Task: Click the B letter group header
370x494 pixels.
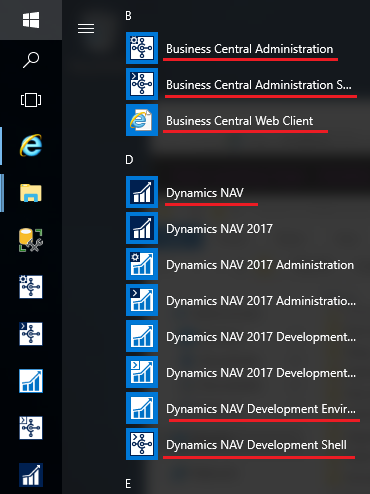Action: [x=128, y=16]
